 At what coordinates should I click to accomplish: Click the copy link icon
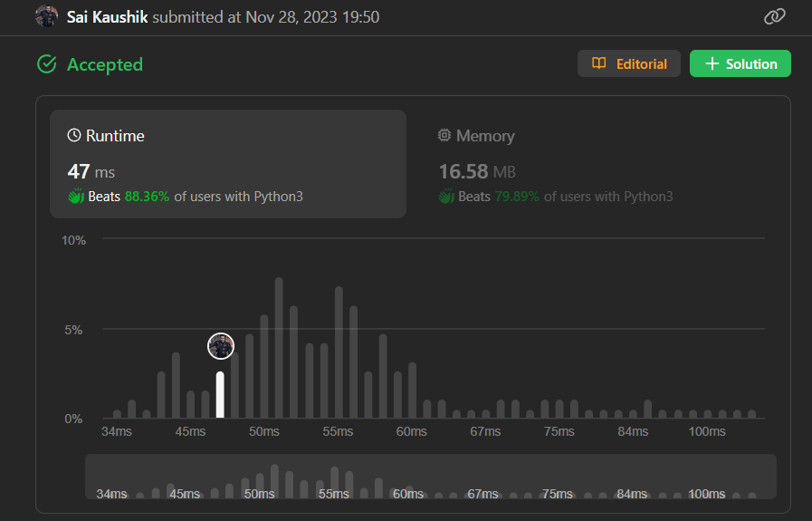774,16
